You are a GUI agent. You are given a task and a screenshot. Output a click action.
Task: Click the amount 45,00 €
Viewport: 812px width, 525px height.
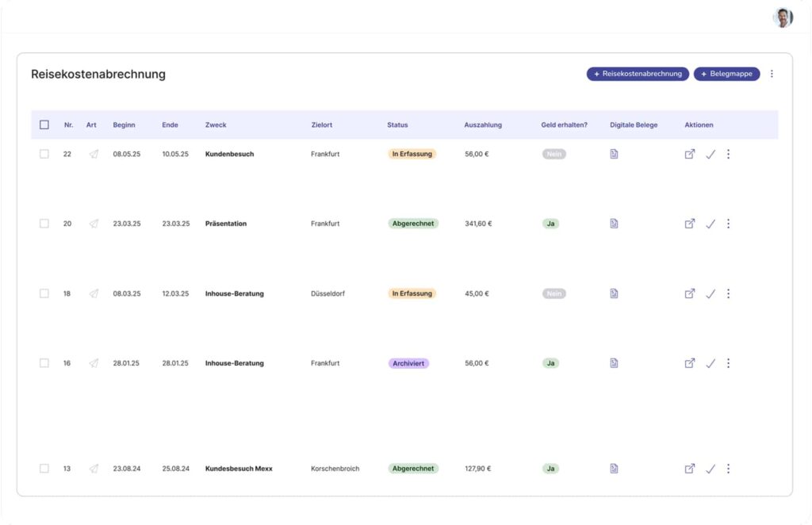[477, 293]
